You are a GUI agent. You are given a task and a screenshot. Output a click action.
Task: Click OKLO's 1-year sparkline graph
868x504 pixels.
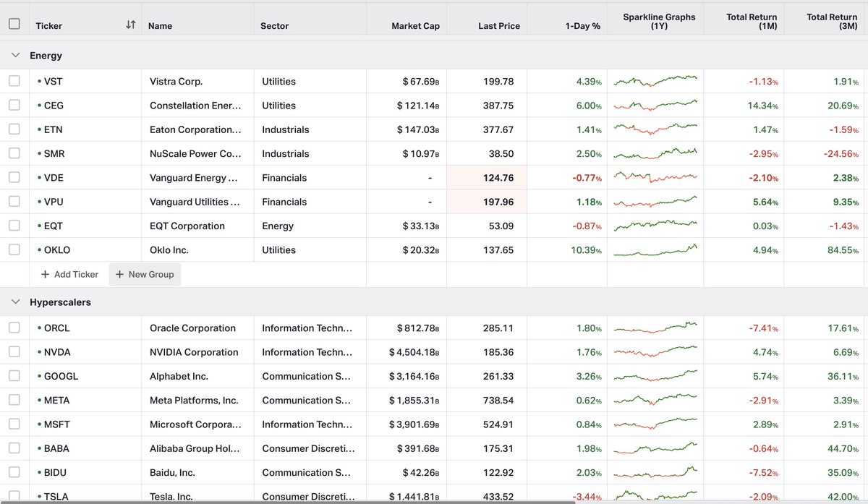[x=655, y=249]
